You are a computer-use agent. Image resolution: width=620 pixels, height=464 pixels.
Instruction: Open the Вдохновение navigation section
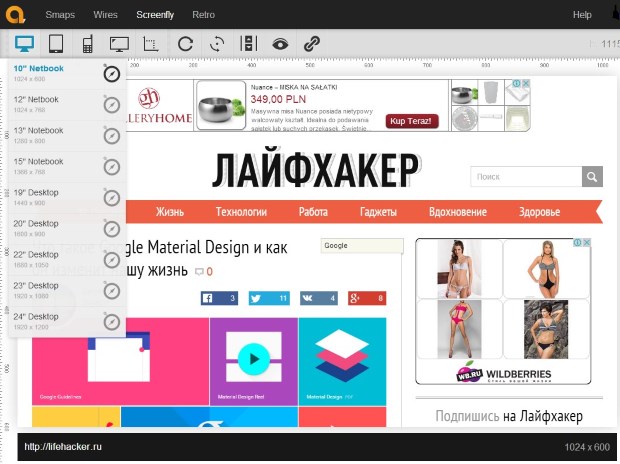coord(457,212)
